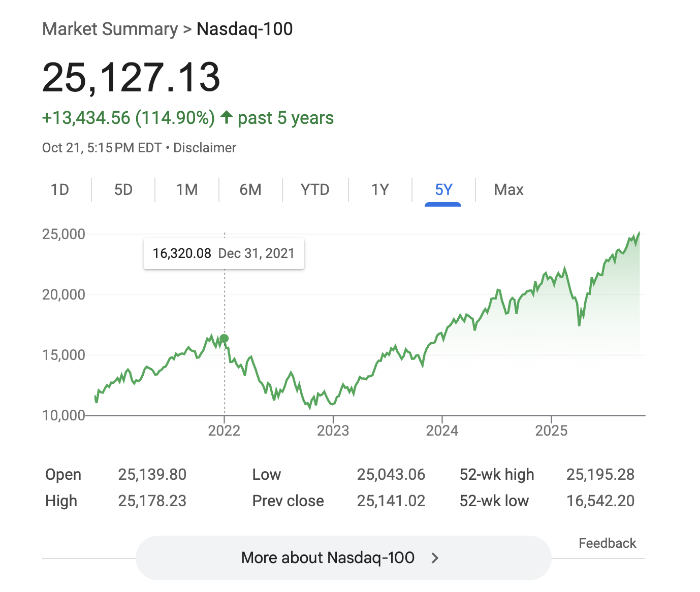Show the Max time range
The height and width of the screenshot is (592, 700).
508,190
